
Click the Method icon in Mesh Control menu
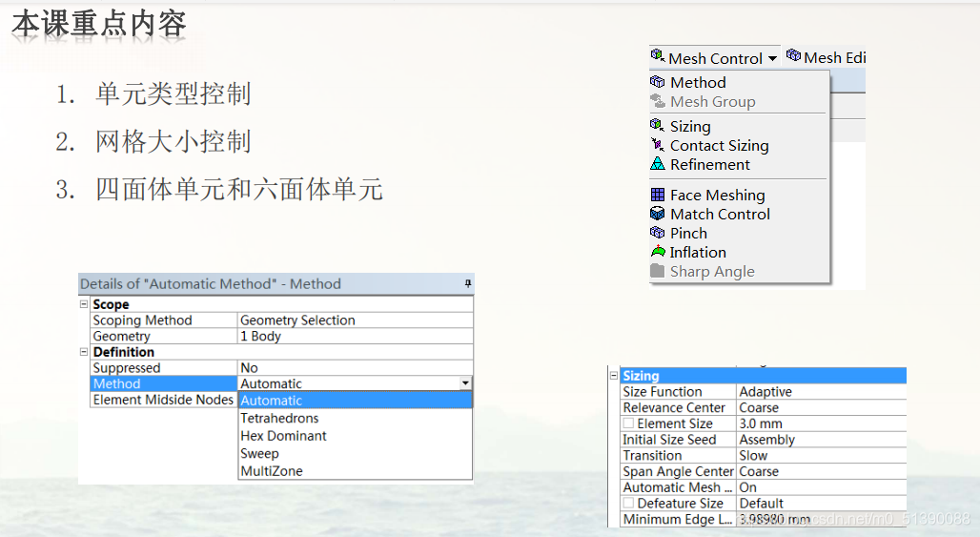coord(658,82)
